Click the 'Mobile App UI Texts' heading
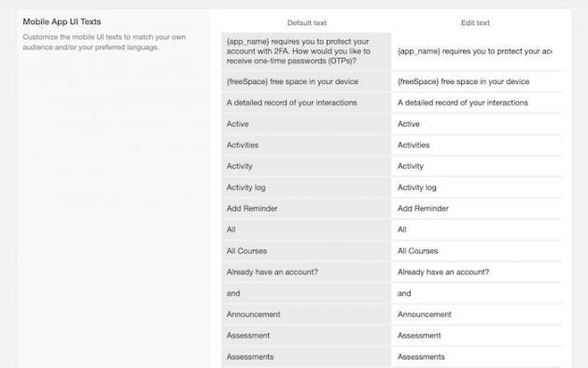 pos(62,21)
